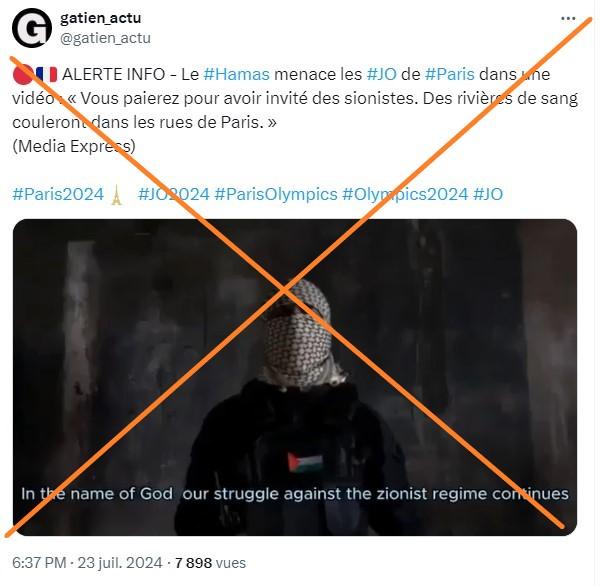The image size is (601, 586).
Task: Open the three-dot more options menu
Action: point(568,18)
